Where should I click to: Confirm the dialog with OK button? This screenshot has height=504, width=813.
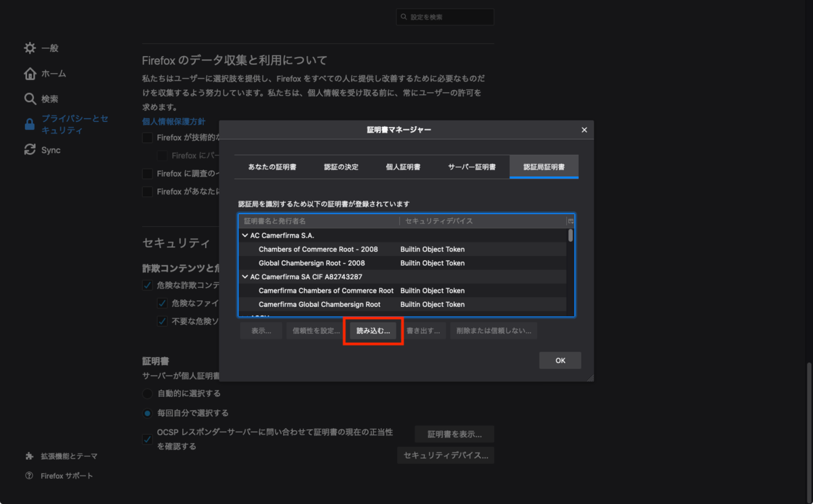(560, 360)
